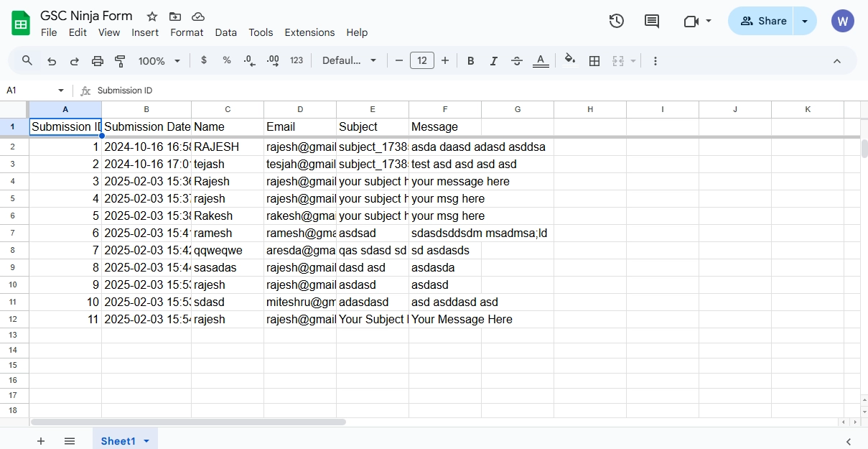Screen dimensions: 868x449
Task: Apply currency format using the dollar icon
Action: coord(203,60)
